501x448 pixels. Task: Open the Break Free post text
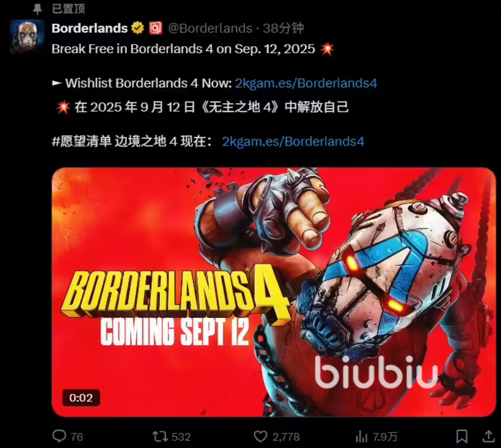183,49
